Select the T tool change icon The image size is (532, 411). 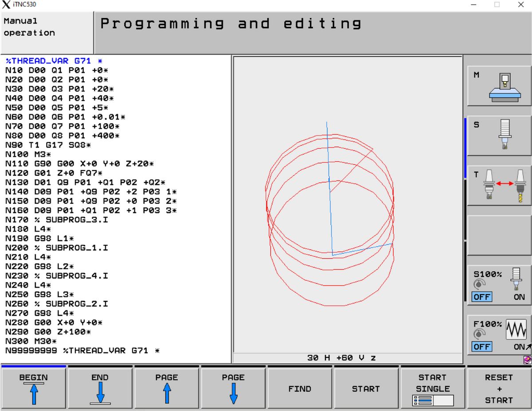click(x=499, y=186)
